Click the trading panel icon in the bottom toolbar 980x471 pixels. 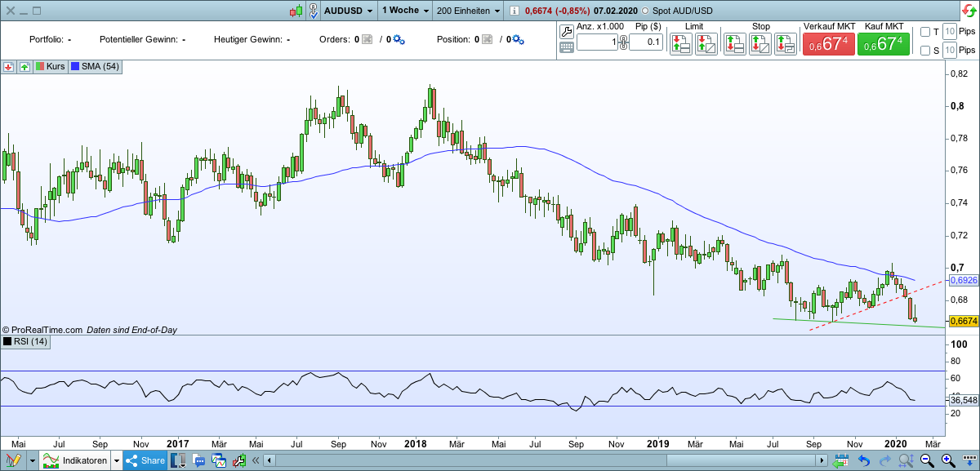(240, 460)
